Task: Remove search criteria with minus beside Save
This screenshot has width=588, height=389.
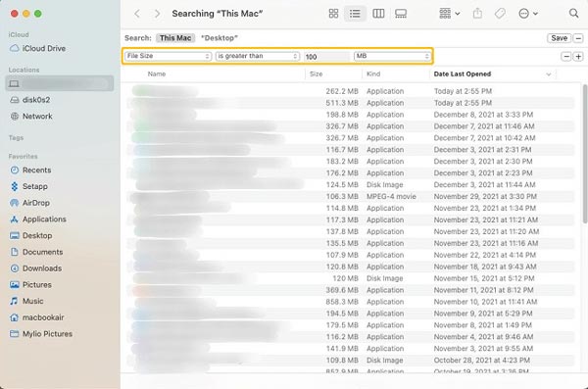Action: coord(578,38)
